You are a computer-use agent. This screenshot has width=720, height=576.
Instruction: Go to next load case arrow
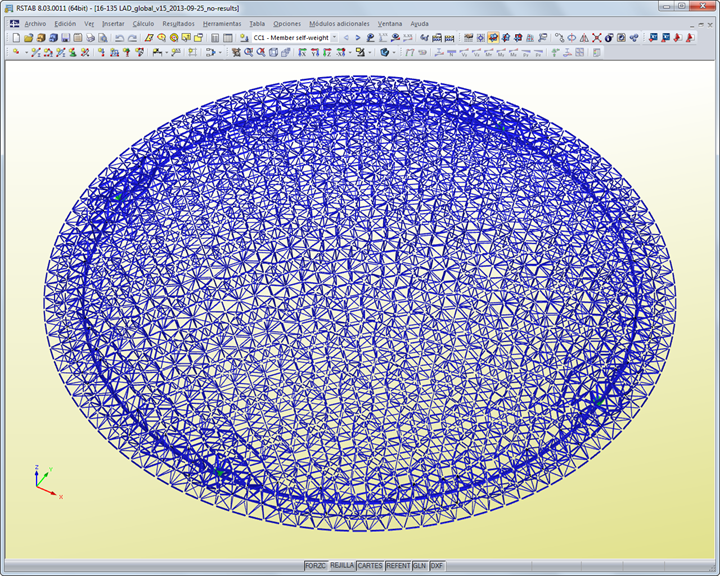(358, 38)
